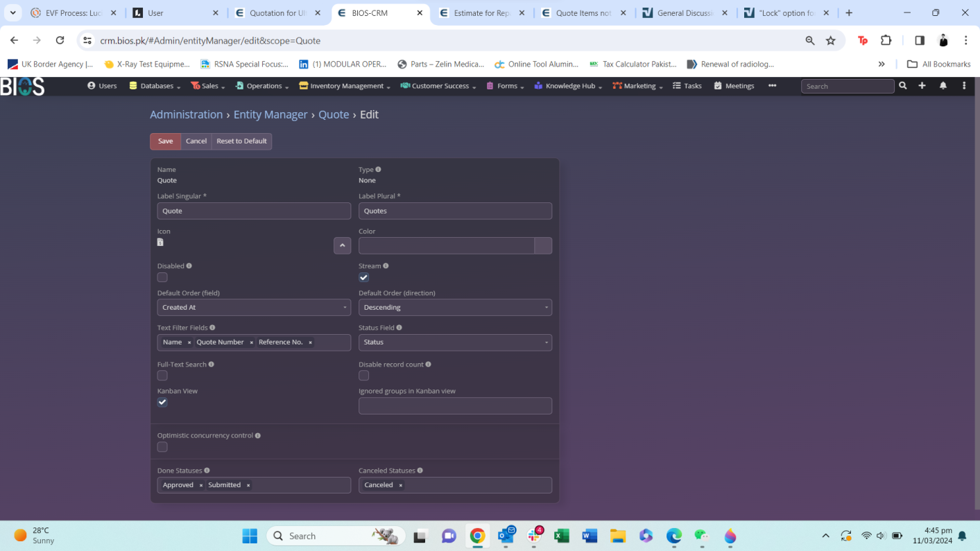This screenshot has height=551, width=980.
Task: Bookmark this page with the star icon
Action: coord(830,41)
